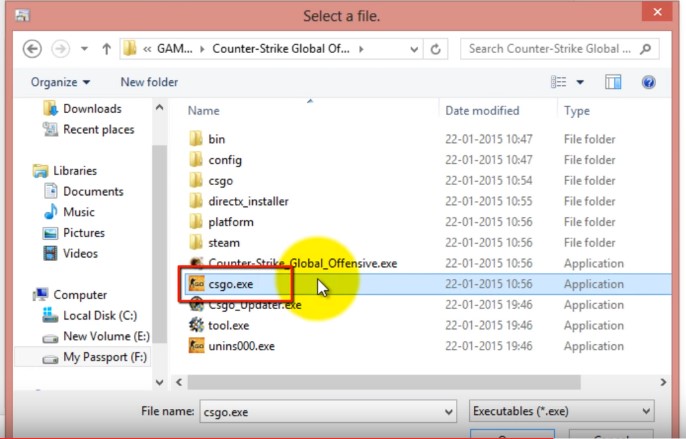The width and height of the screenshot is (686, 439).
Task: Expand the address bar history dropdown
Action: click(413, 49)
